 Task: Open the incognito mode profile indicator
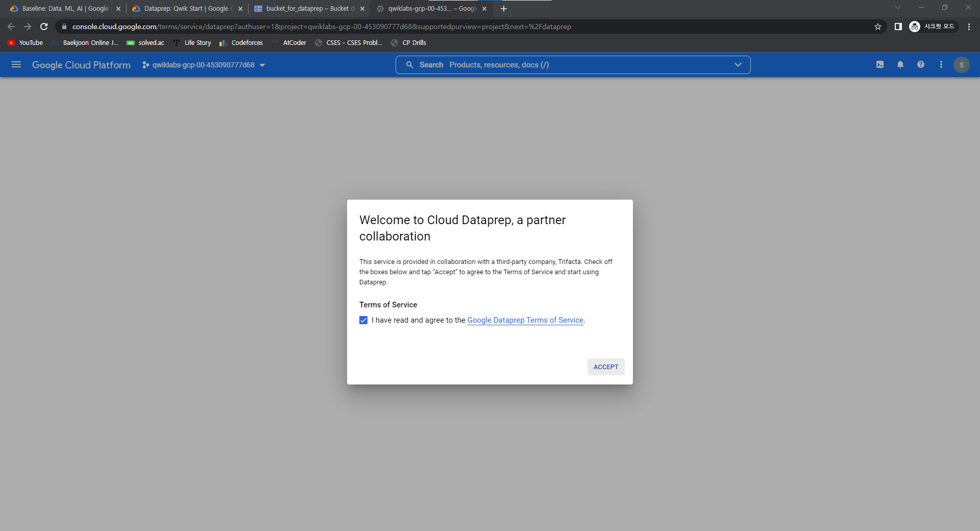[933, 27]
